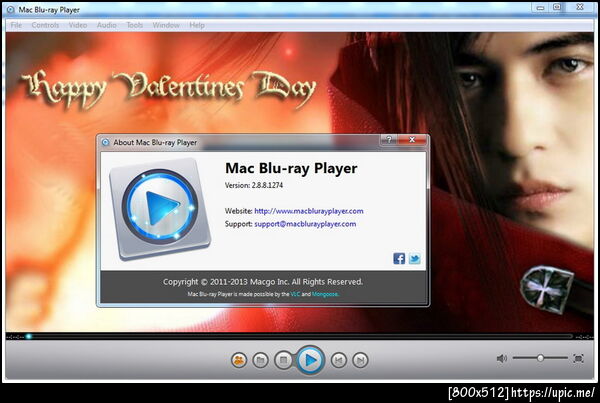This screenshot has width=600, height=403.
Task: Mute audio with the speaker icon
Action: pyautogui.click(x=502, y=358)
